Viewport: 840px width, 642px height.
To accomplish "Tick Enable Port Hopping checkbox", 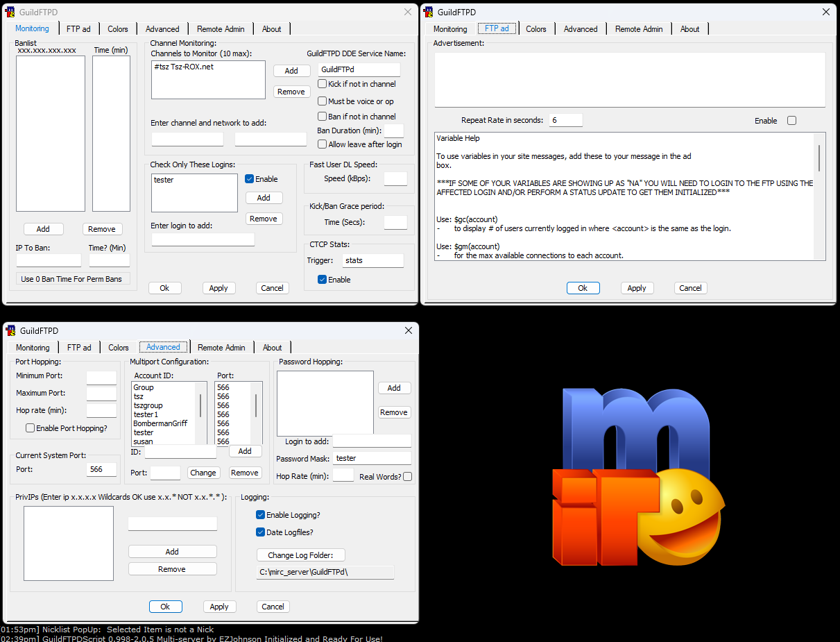I will 31,428.
